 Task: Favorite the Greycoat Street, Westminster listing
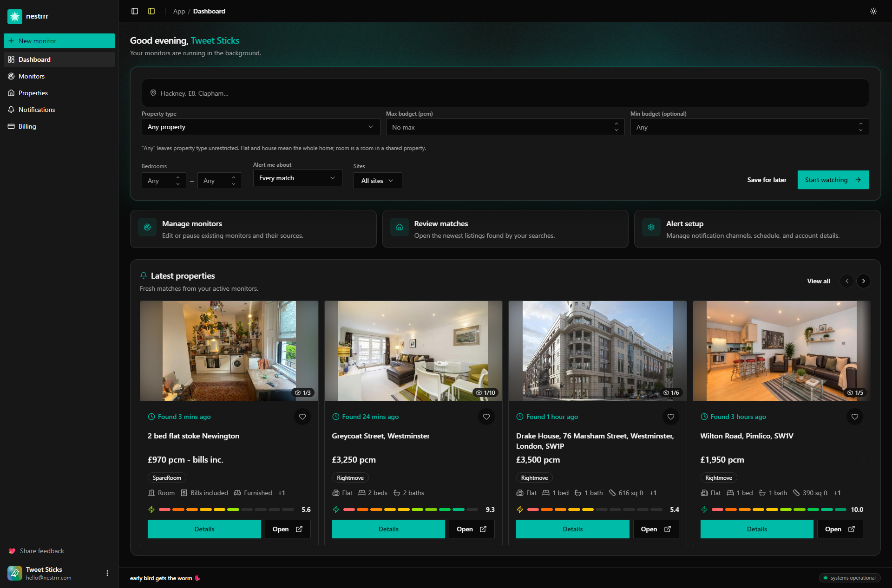486,417
